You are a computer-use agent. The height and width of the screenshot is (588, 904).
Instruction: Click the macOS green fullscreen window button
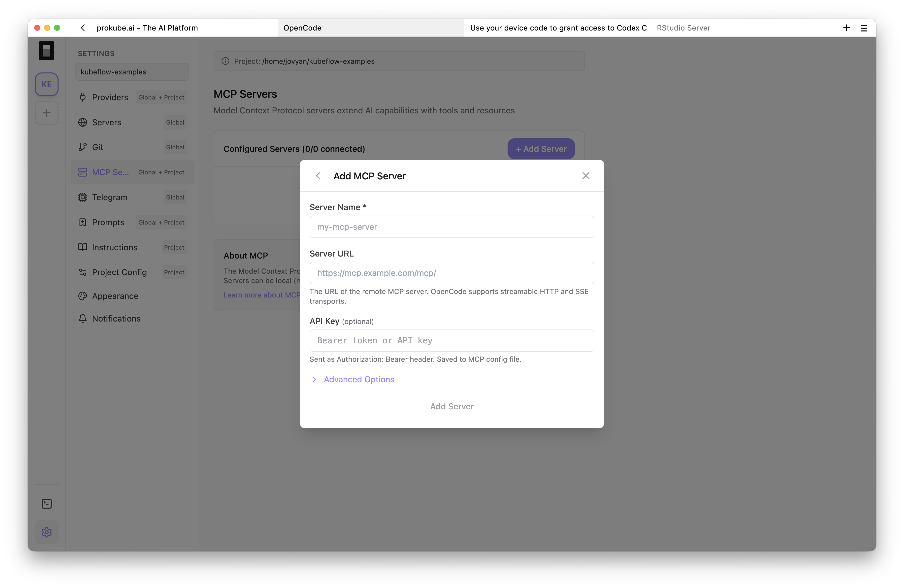pos(57,28)
